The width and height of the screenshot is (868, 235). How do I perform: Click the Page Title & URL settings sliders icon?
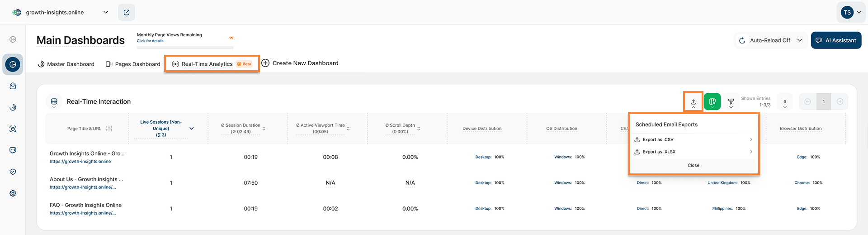109,129
